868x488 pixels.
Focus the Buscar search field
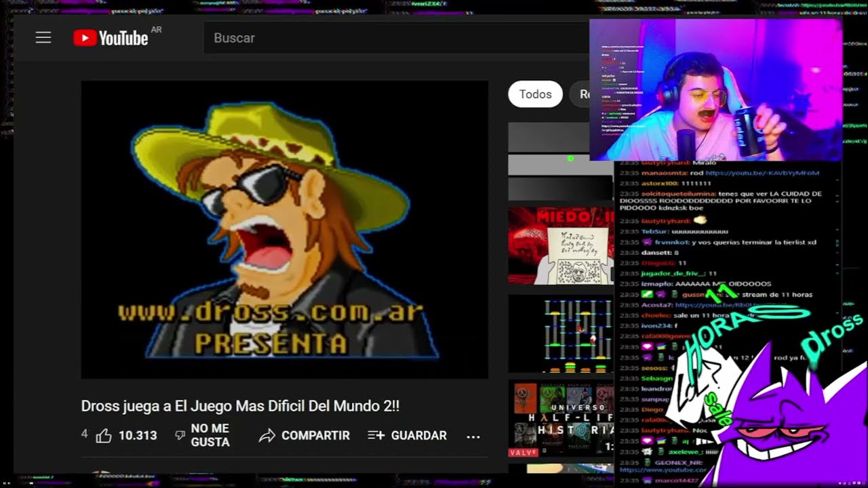click(397, 38)
